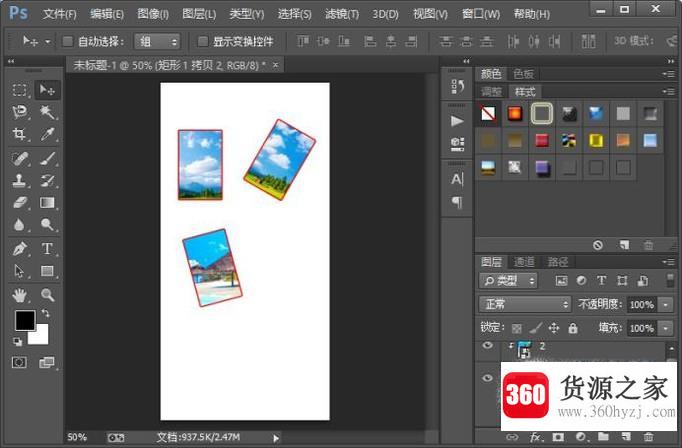Select the History Brush tool

pos(47,181)
